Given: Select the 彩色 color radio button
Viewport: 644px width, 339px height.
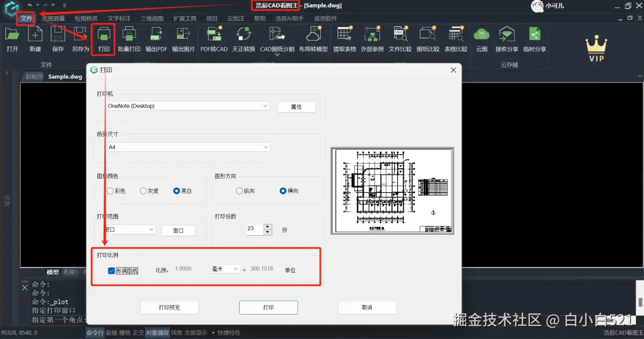Looking at the screenshot, I should pos(110,190).
